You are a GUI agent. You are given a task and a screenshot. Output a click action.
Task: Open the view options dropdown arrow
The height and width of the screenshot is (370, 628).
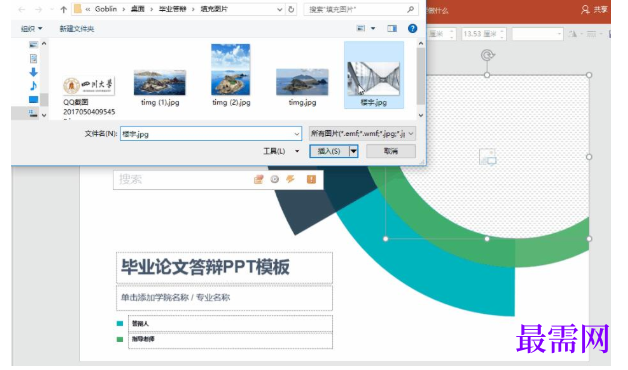373,28
